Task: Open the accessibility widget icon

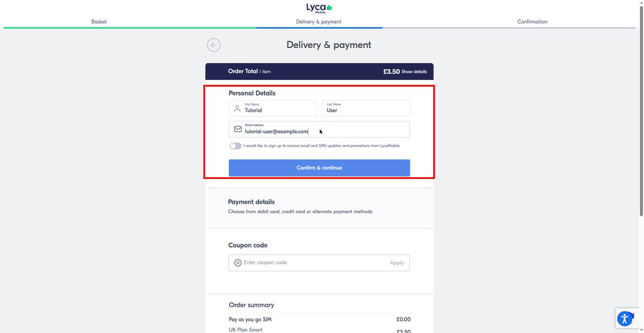Action: (x=624, y=318)
